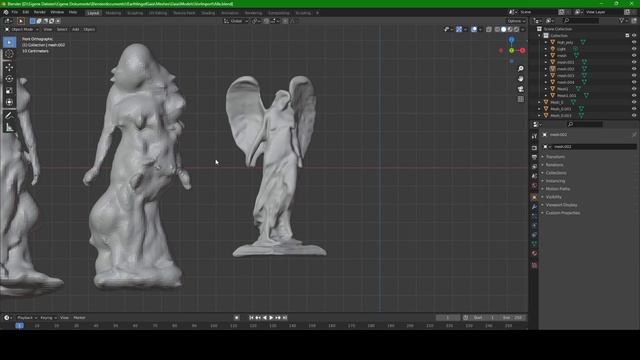This screenshot has width=640, height=360.
Task: Open the Object properties tab icon
Action: 534,197
